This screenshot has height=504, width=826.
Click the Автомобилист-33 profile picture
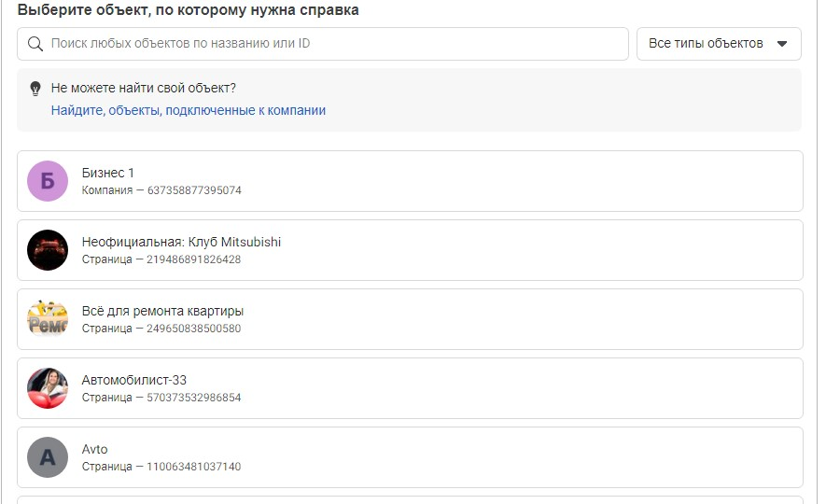(x=48, y=388)
